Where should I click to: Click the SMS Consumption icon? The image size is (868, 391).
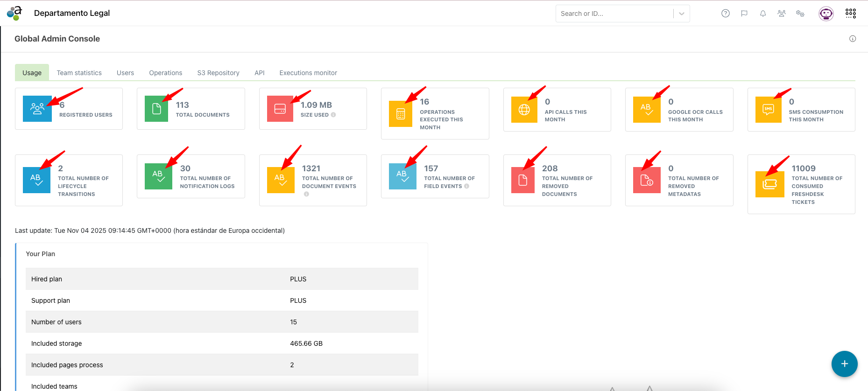click(768, 110)
